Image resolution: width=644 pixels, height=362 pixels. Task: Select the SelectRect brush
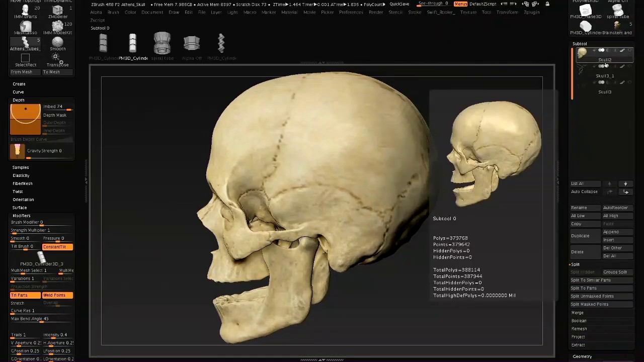pos(25,60)
